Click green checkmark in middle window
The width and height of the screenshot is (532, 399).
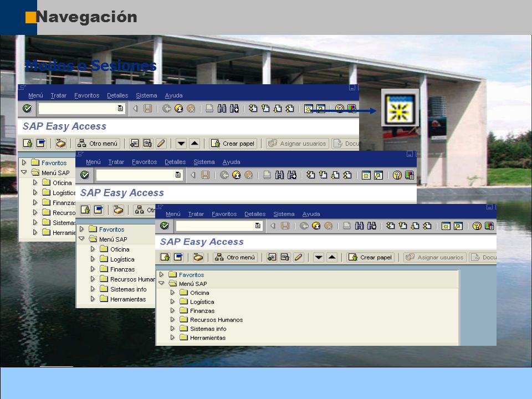click(x=85, y=175)
